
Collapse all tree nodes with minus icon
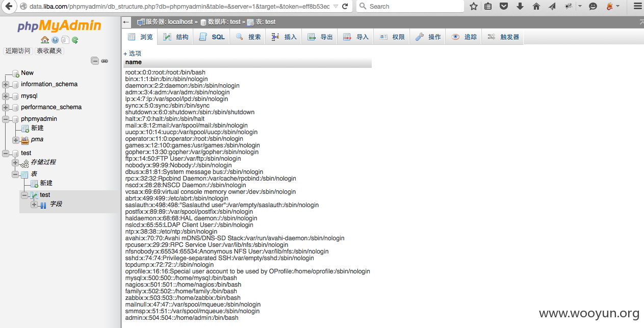[x=95, y=61]
